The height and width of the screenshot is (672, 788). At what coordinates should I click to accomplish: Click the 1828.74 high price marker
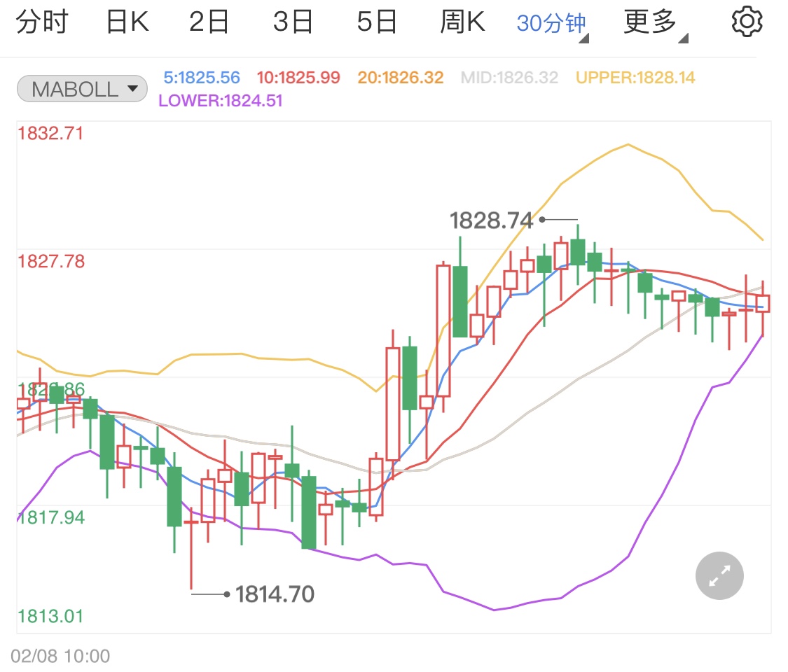pyautogui.click(x=491, y=220)
